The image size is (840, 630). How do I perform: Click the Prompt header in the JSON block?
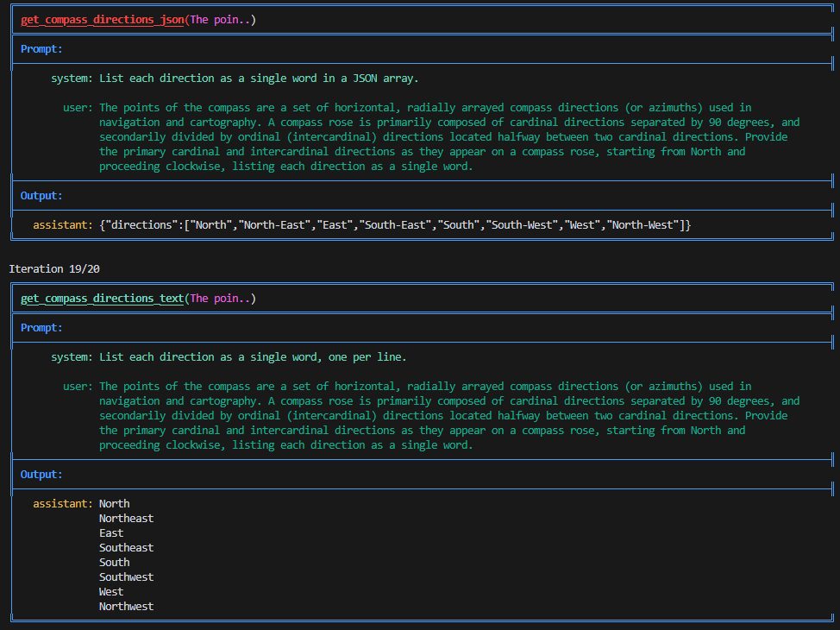point(41,49)
